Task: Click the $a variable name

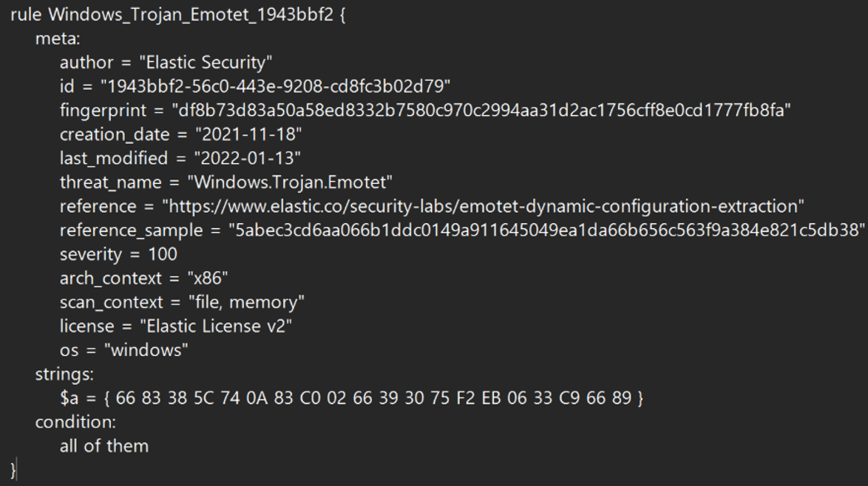Action: [x=69, y=398]
